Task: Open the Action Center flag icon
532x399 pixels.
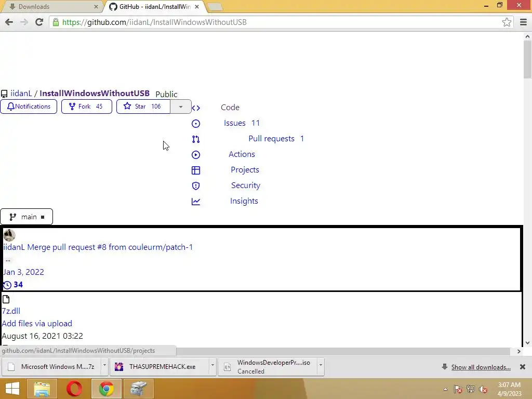Action: click(x=458, y=389)
